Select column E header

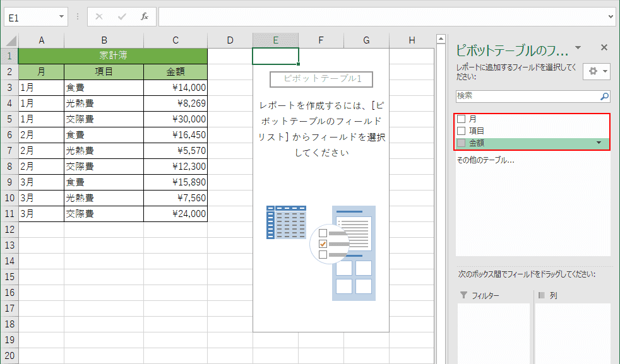pyautogui.click(x=276, y=40)
